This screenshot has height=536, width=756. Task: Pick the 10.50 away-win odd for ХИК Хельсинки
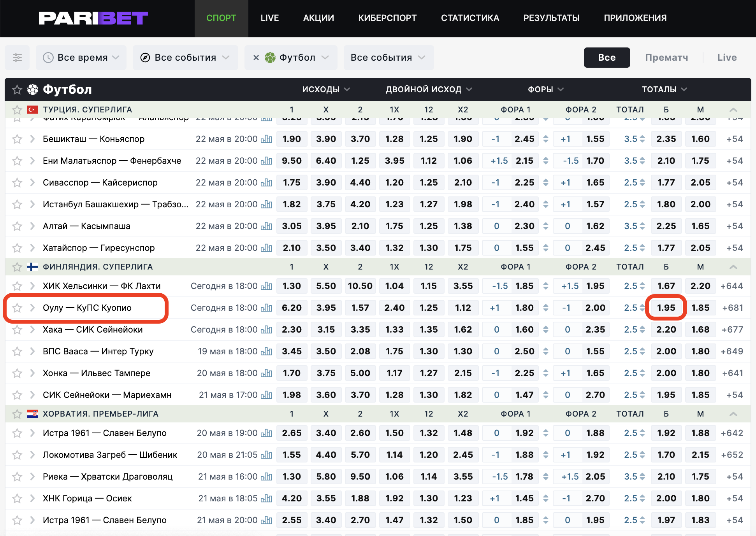coord(360,286)
